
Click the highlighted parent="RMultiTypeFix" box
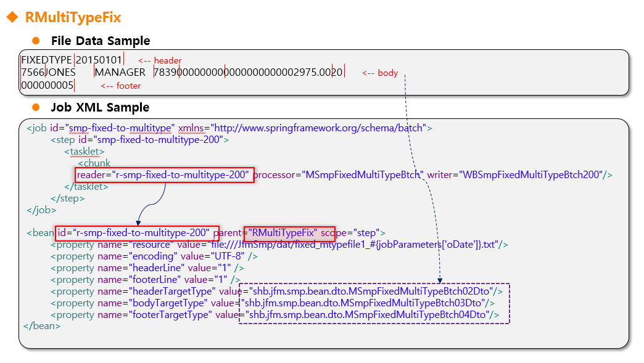[289, 233]
